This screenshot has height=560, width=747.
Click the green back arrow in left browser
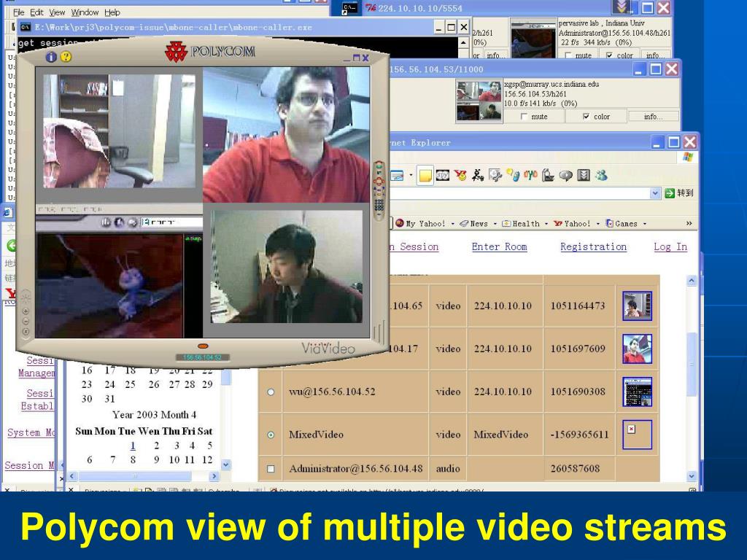pos(12,246)
